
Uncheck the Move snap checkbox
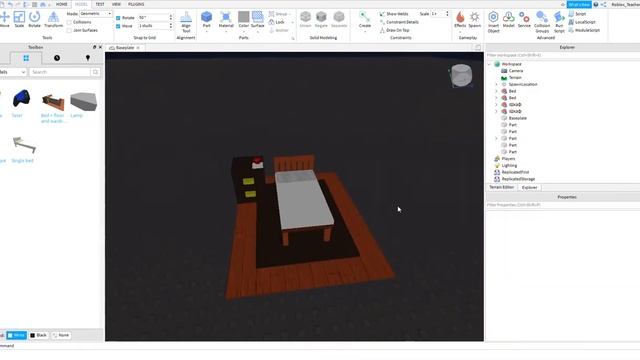pyautogui.click(x=118, y=26)
